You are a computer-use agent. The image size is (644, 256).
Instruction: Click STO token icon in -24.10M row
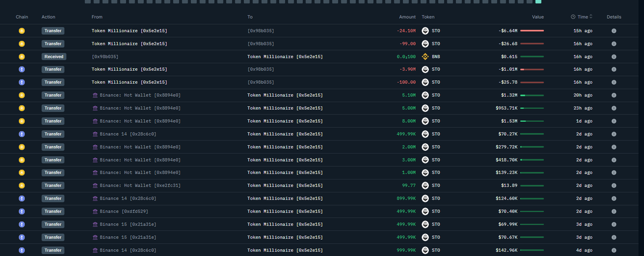426,31
